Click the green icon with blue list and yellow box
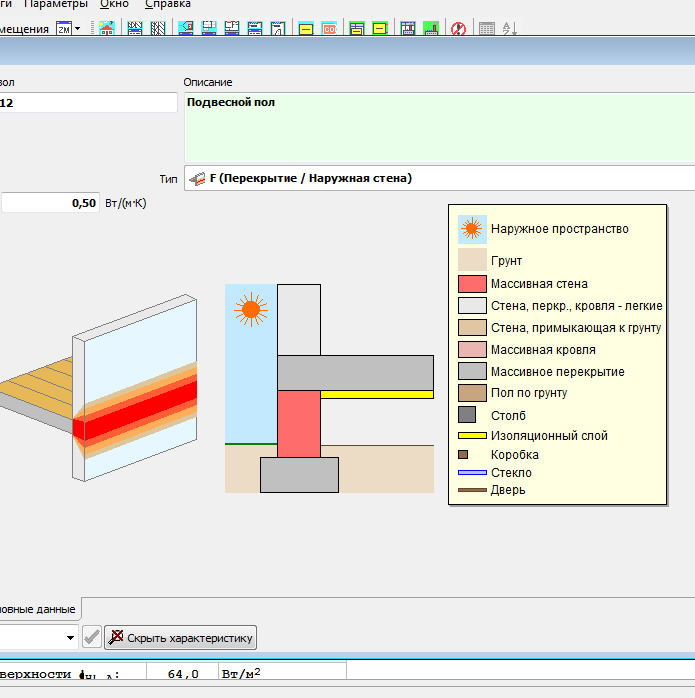Image resolution: width=695 pixels, height=698 pixels. (x=357, y=28)
